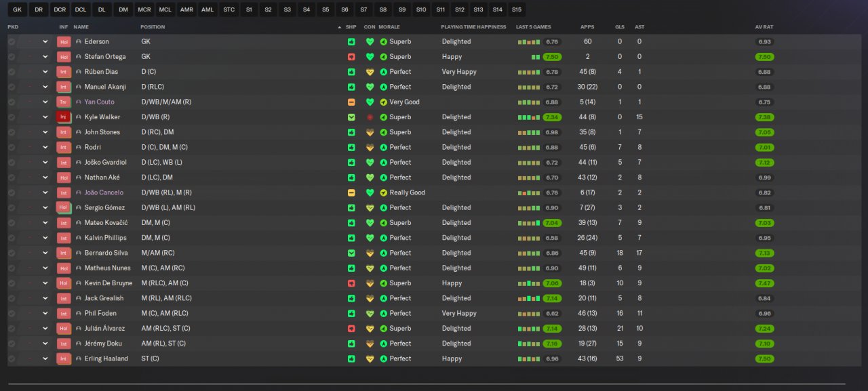This screenshot has height=391, width=868.
Task: Click the morale icon for João Cancelo
Action: pyautogui.click(x=383, y=192)
